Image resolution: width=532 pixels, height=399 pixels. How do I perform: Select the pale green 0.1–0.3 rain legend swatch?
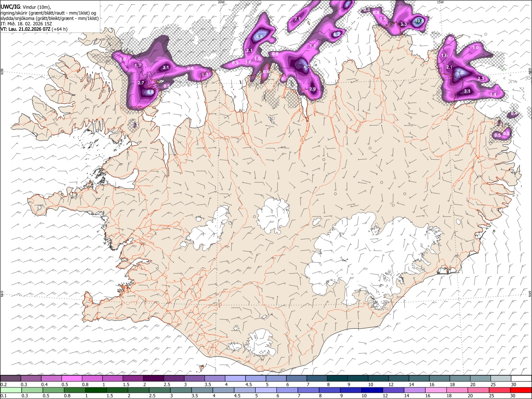[x=10, y=390]
